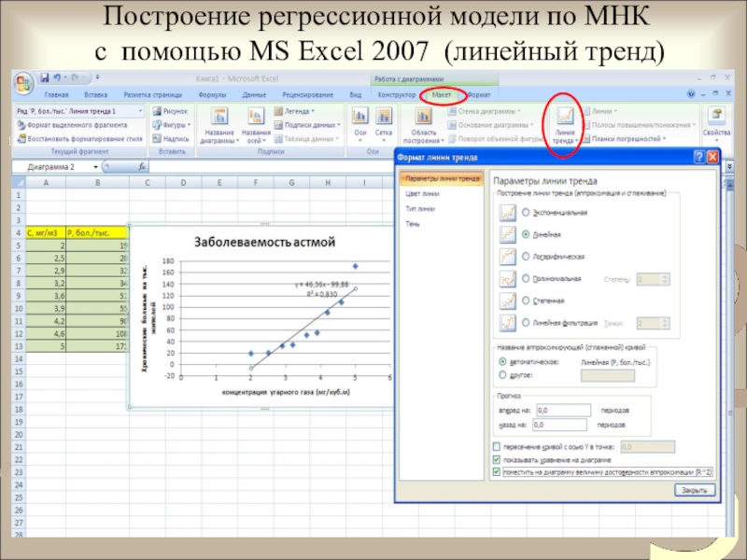Select Полиномиальная trend type
The height and width of the screenshot is (560, 747).
(526, 278)
